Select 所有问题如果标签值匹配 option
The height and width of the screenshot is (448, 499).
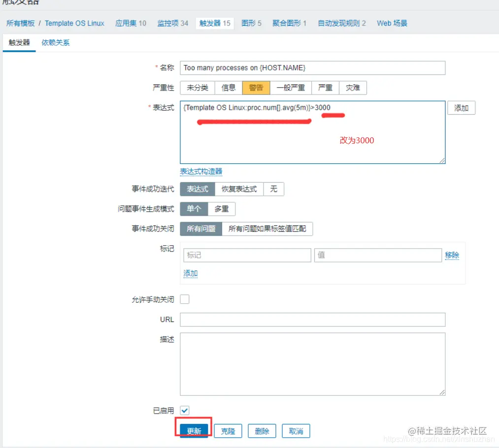click(x=267, y=229)
